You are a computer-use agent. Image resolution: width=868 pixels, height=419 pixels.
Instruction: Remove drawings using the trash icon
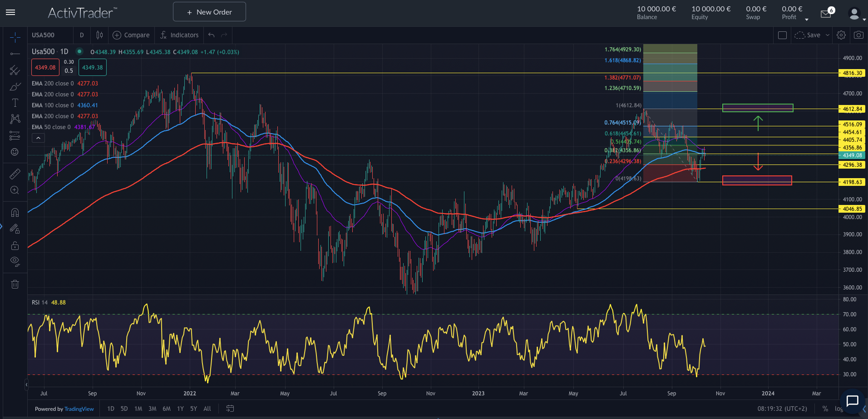[15, 283]
